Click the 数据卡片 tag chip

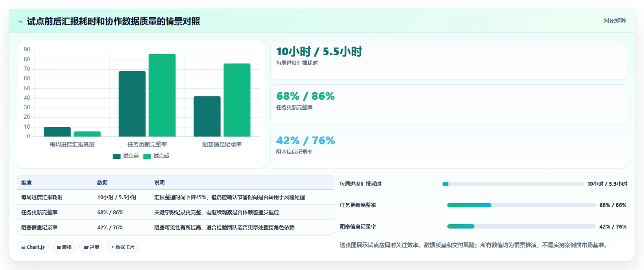(x=123, y=247)
